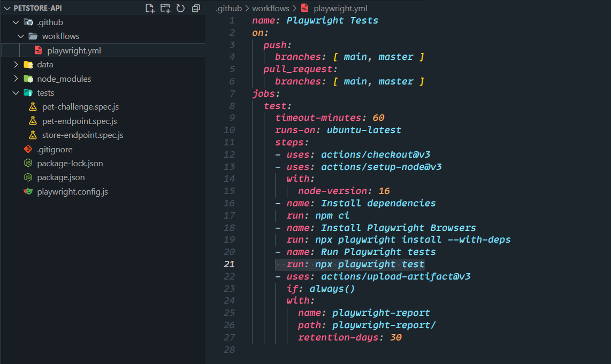
Task: Click the node_modules folder icon
Action: tap(28, 79)
